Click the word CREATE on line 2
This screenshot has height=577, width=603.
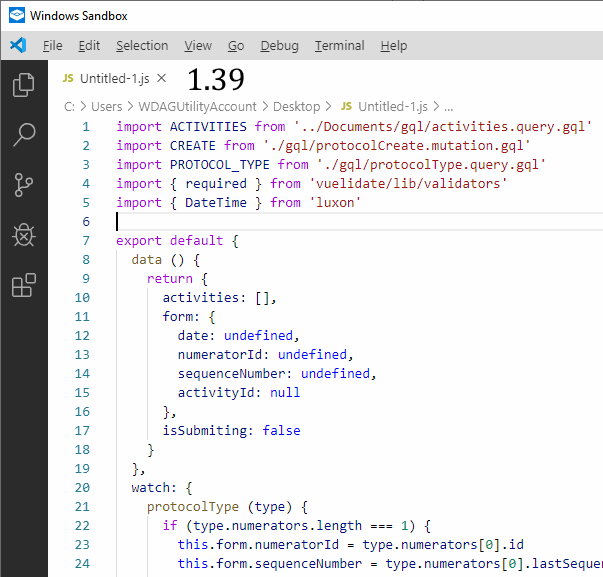193,146
